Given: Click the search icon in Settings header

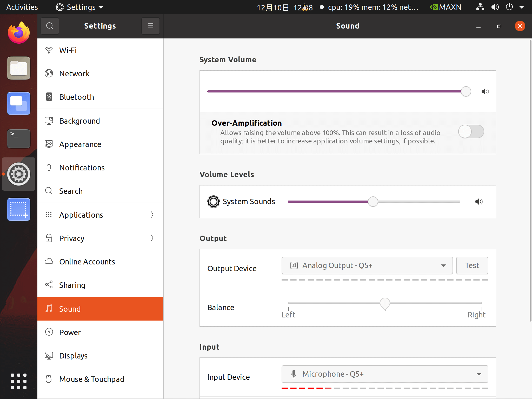Looking at the screenshot, I should pos(50,26).
